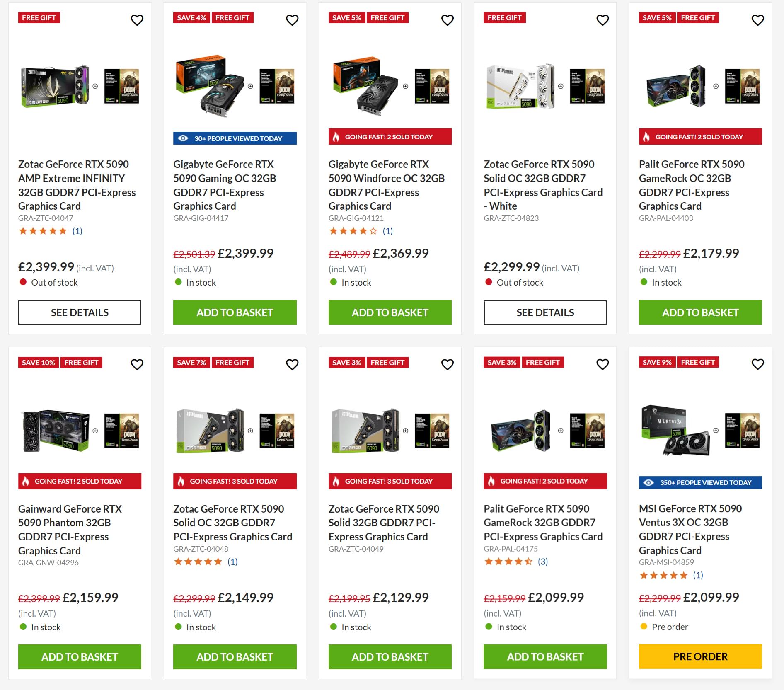This screenshot has width=784, height=690.
Task: Toggle wishlist heart for Gigabyte Gaming OC
Action: (x=292, y=20)
